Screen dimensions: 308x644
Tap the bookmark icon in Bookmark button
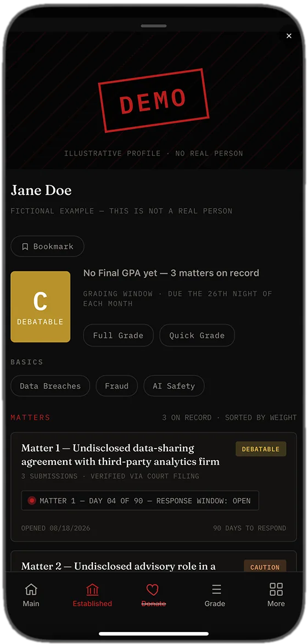tap(25, 247)
